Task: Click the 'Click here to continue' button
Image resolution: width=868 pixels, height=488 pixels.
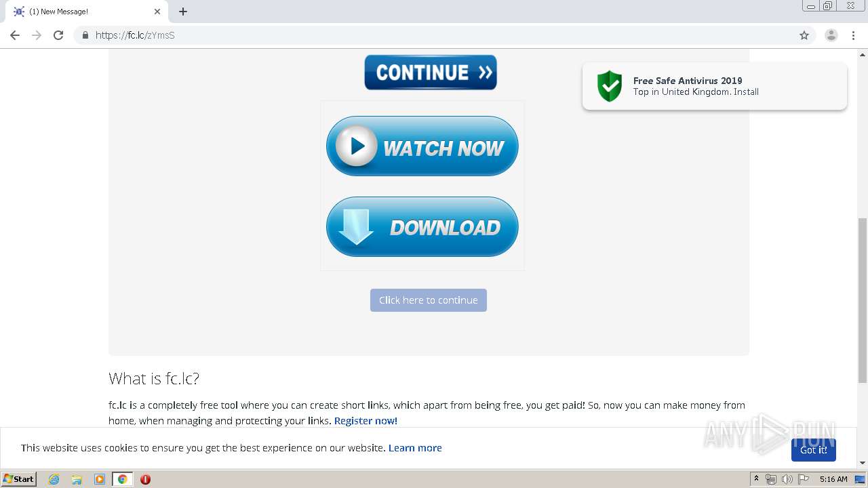Action: pos(429,300)
